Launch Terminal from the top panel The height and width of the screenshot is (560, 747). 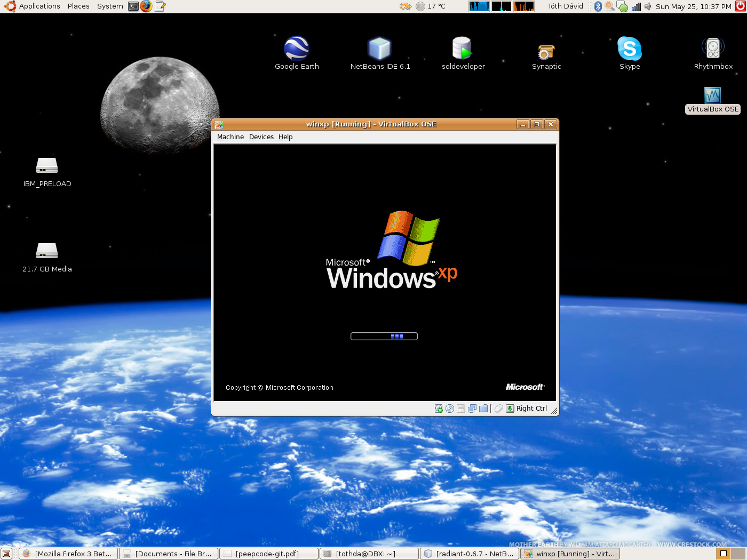point(133,6)
